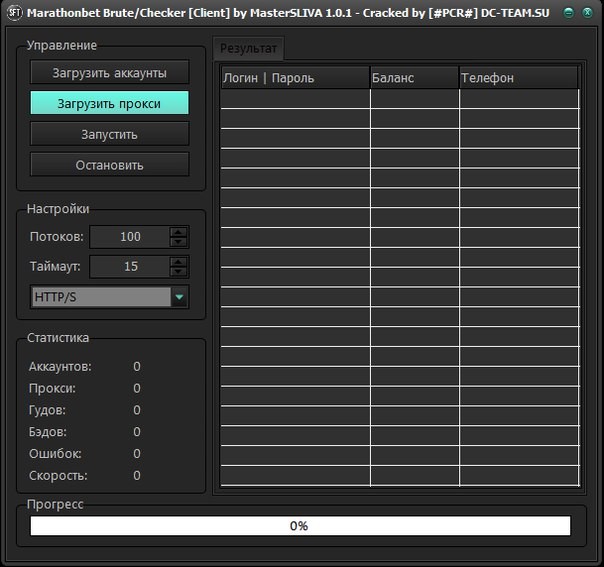
Task: Click the Таймаут: settings label
Action: pos(55,267)
